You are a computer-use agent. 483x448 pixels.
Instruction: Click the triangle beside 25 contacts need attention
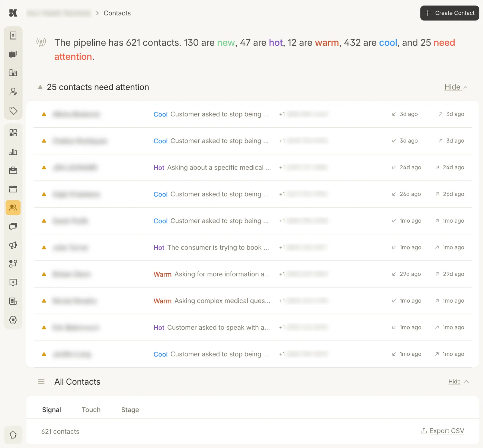tap(40, 87)
